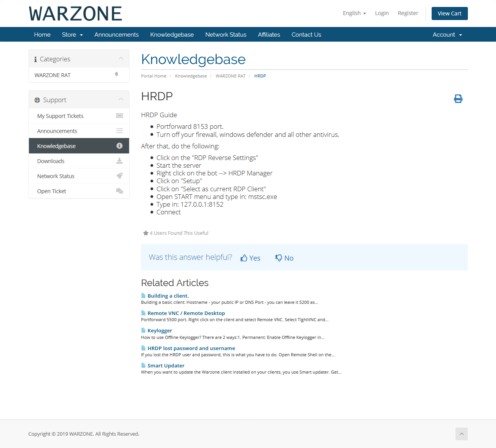This screenshot has height=448, width=496.
Task: Click the thumbs-down No icon
Action: click(x=279, y=258)
